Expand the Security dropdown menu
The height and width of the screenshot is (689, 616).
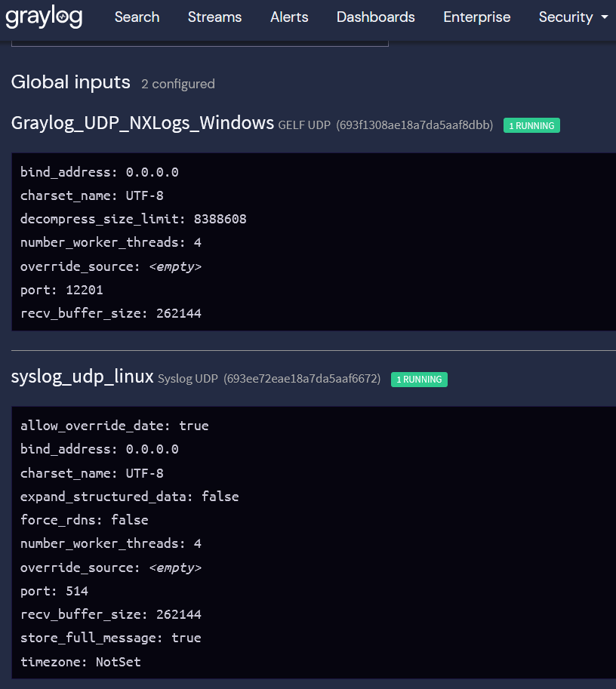(573, 17)
